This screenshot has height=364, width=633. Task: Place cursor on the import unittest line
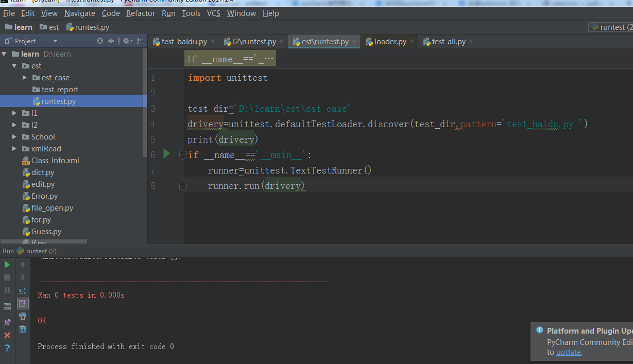click(x=228, y=78)
